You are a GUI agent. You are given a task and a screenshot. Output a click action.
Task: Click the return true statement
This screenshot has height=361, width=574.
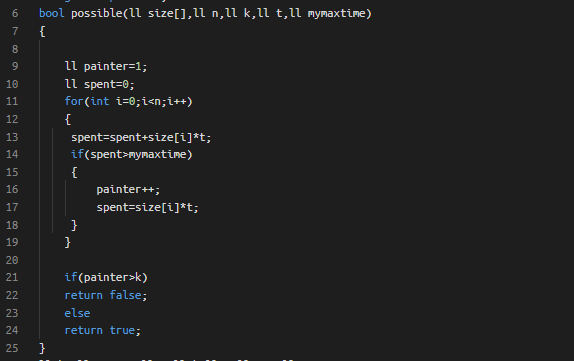(102, 330)
